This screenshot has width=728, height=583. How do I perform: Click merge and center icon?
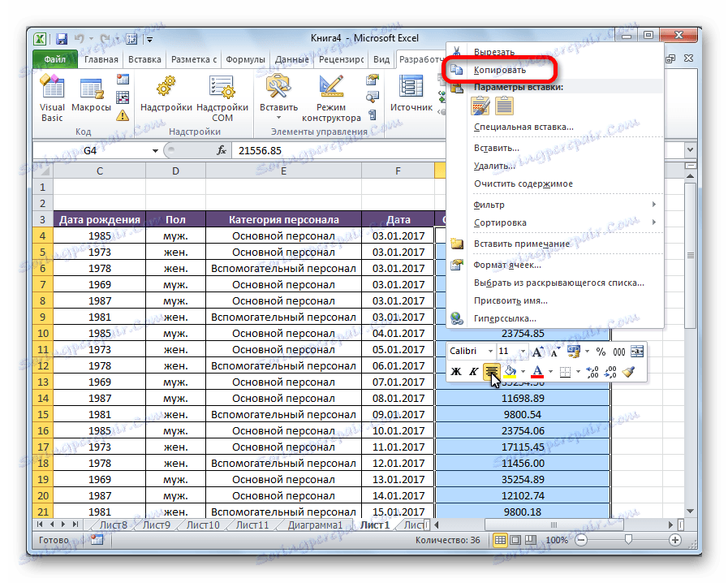pyautogui.click(x=637, y=352)
